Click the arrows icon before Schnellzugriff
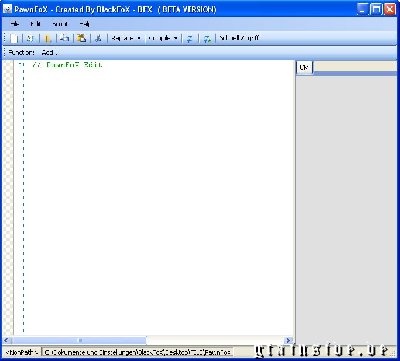The width and height of the screenshot is (400, 361). click(207, 38)
